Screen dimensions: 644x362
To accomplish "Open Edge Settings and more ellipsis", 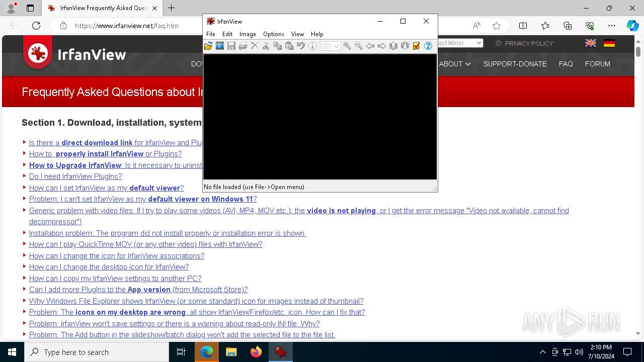I will click(612, 26).
